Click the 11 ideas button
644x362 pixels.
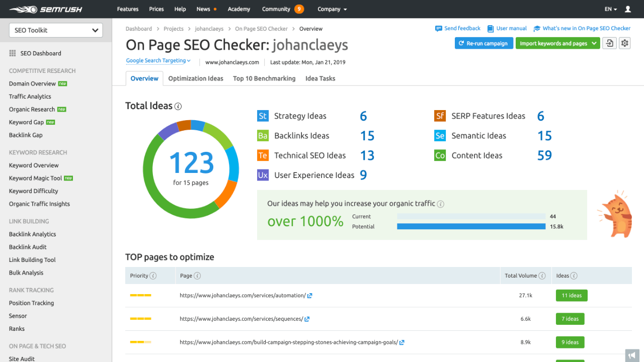point(572,296)
